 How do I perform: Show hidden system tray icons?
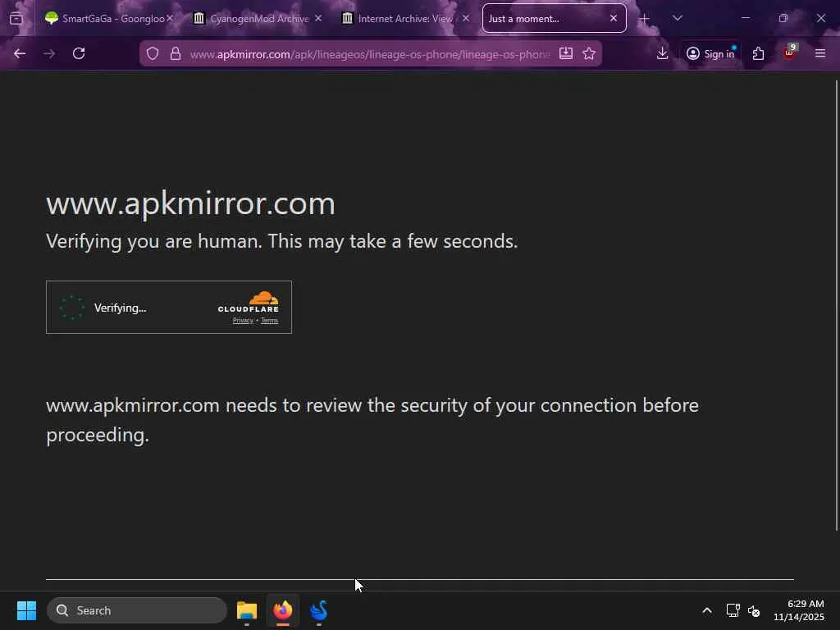(707, 610)
